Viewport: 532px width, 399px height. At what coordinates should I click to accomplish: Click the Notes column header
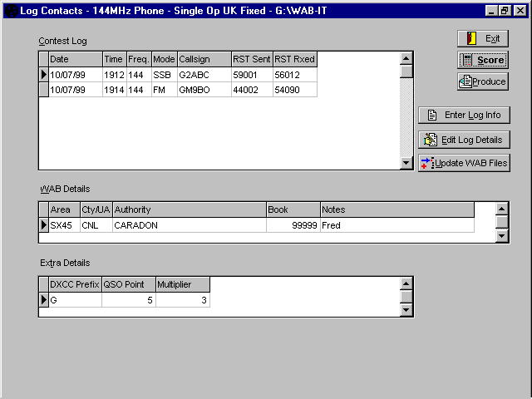(x=397, y=209)
